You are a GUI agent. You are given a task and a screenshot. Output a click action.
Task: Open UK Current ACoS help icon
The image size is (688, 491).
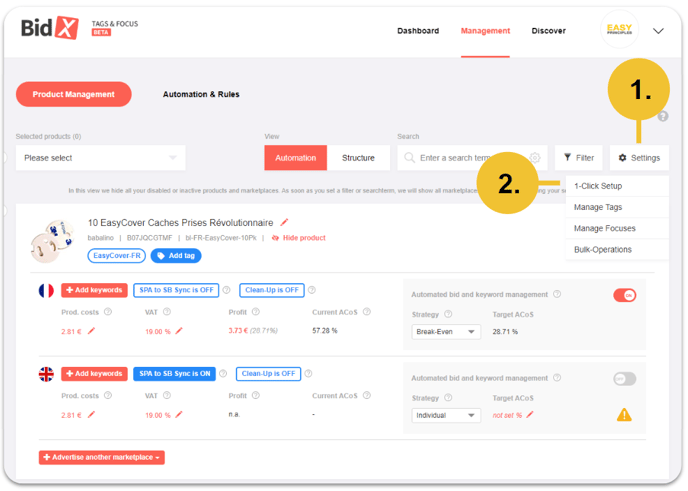click(367, 396)
